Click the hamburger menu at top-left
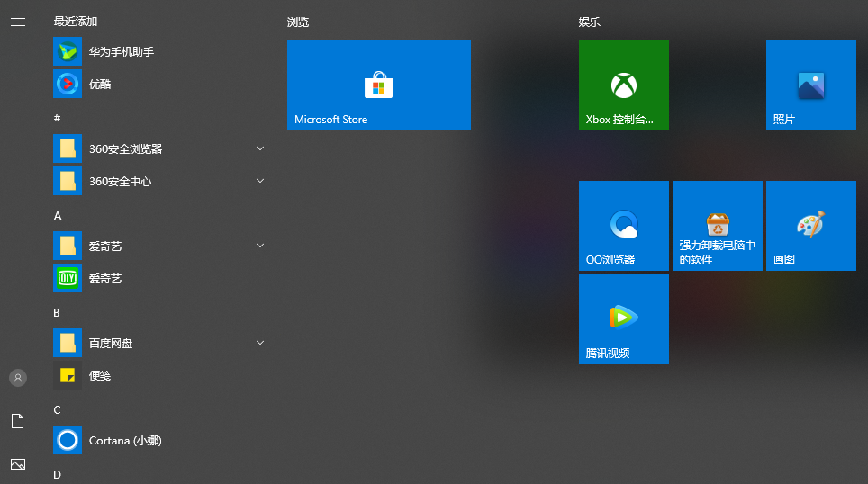868x484 pixels. 18,22
